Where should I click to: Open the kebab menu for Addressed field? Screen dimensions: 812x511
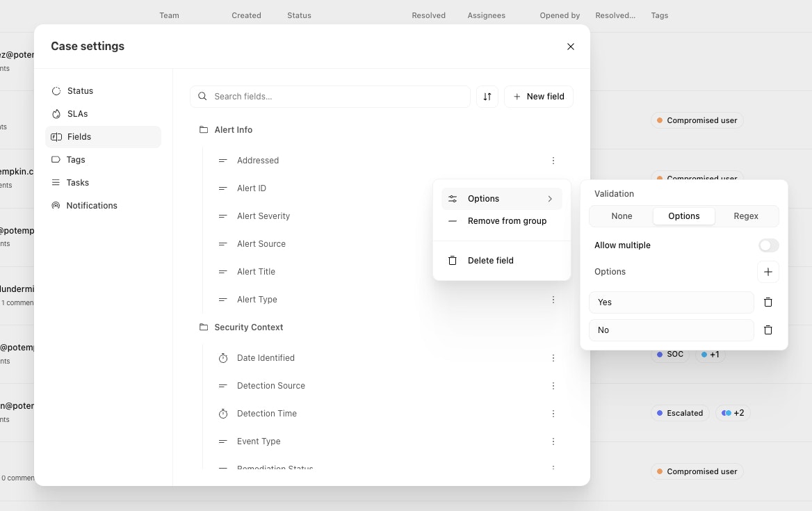(x=553, y=161)
